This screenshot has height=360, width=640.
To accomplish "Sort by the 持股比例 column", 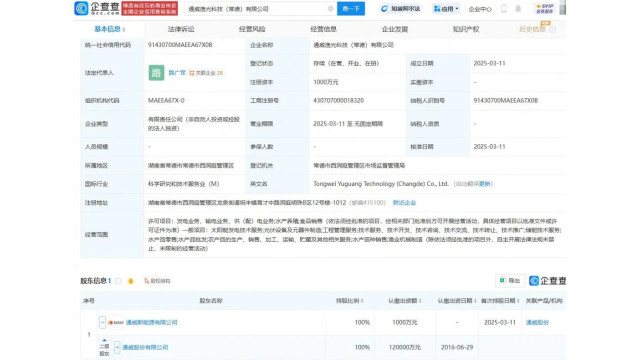I will tap(349, 301).
